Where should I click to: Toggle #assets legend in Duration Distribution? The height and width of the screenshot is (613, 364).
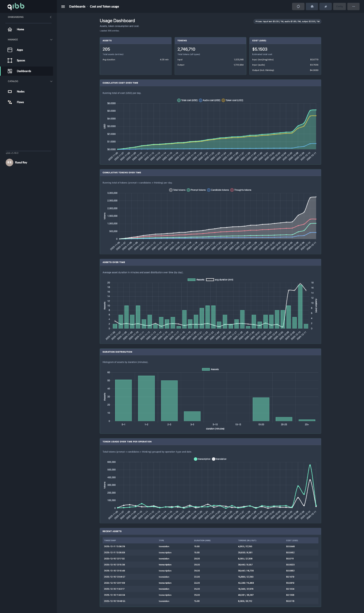(x=210, y=369)
